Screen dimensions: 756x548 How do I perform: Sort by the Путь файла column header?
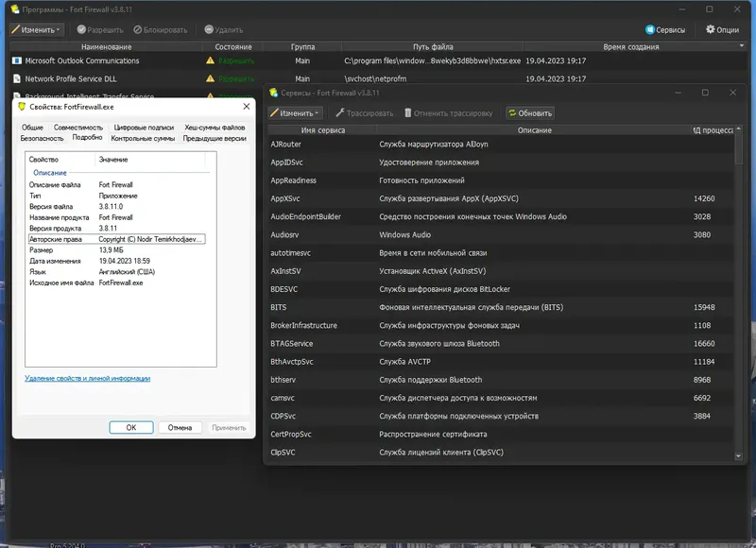coord(433,46)
